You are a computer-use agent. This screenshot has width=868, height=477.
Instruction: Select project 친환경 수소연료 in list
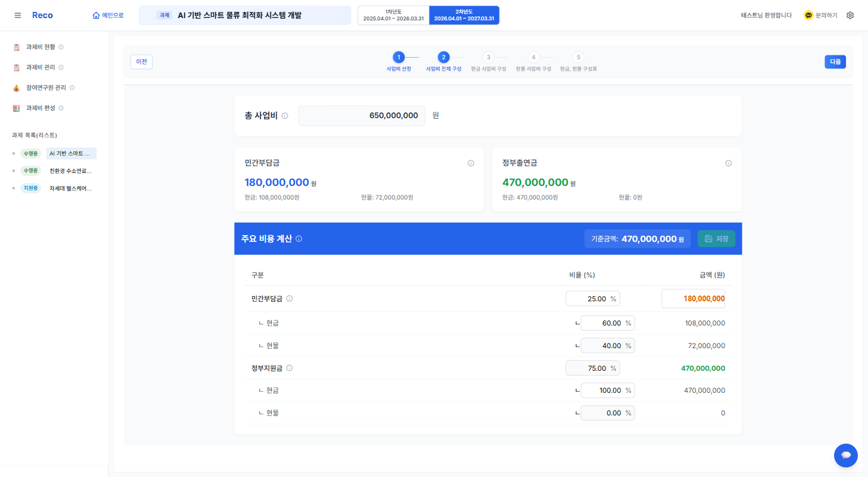(71, 171)
